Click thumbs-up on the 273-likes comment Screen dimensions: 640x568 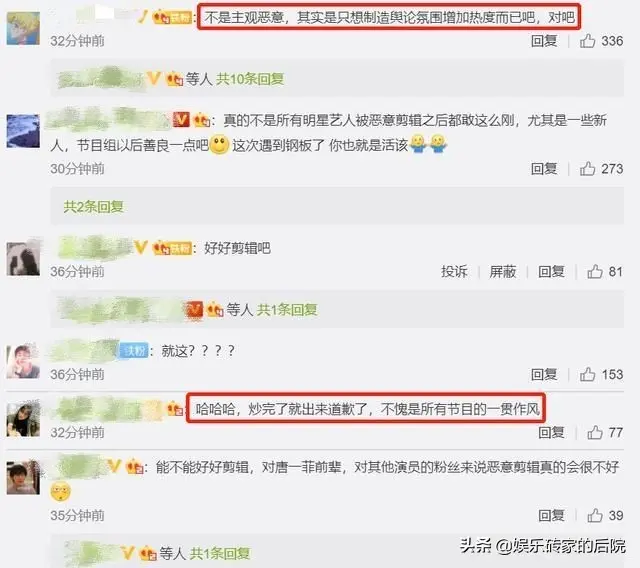click(x=587, y=169)
